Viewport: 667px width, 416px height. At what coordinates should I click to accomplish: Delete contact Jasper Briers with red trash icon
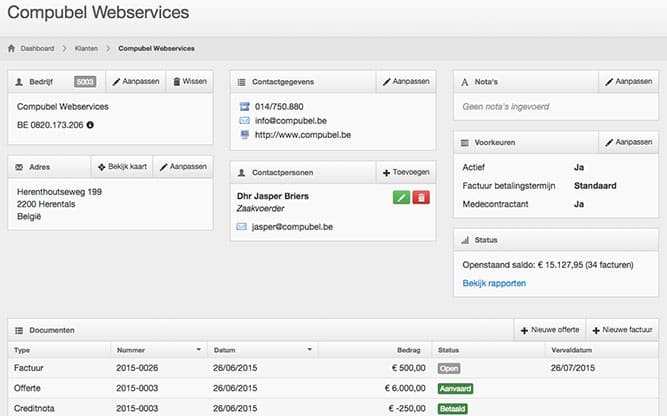(421, 198)
